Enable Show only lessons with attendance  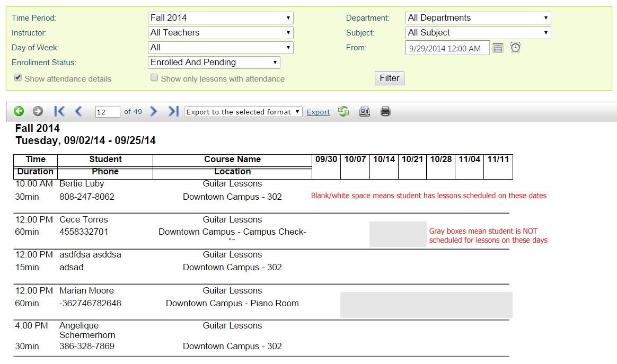pos(154,78)
